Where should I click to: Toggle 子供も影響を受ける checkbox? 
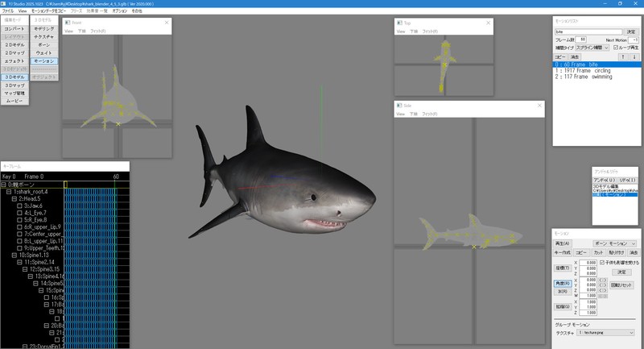click(x=602, y=262)
